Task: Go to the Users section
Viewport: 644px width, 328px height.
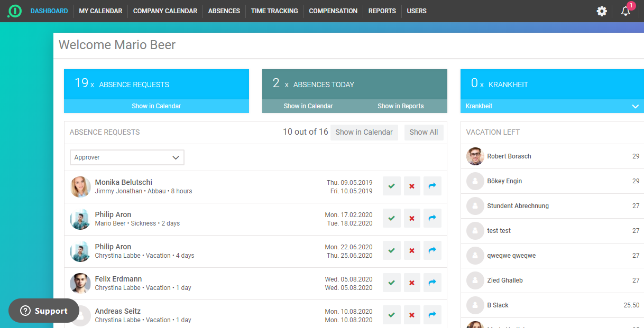Action: pyautogui.click(x=417, y=11)
